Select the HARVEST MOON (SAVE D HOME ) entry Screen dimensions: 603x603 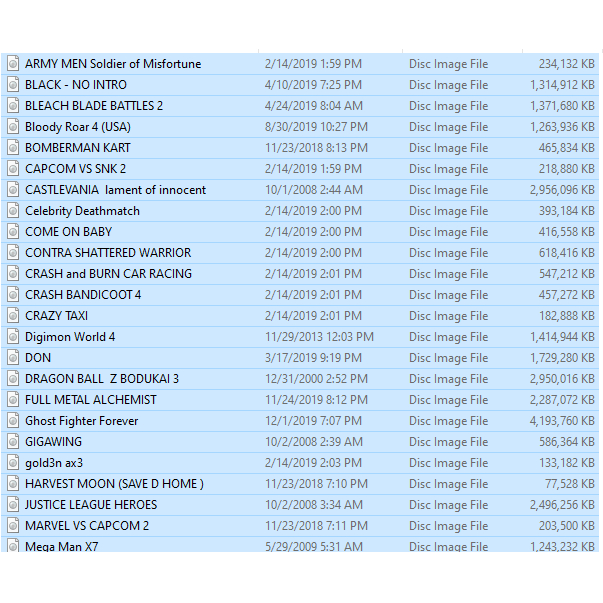(x=114, y=484)
